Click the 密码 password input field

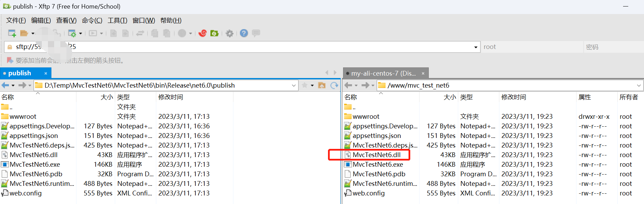612,47
